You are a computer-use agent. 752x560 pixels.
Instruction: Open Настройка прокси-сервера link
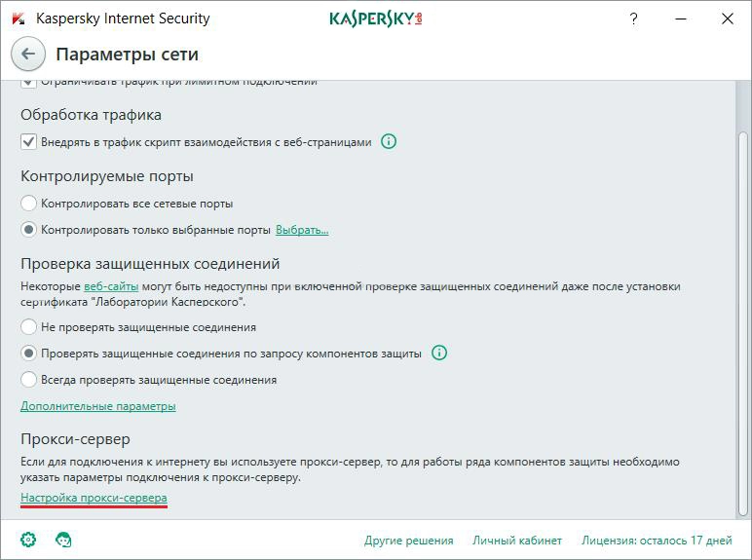94,498
